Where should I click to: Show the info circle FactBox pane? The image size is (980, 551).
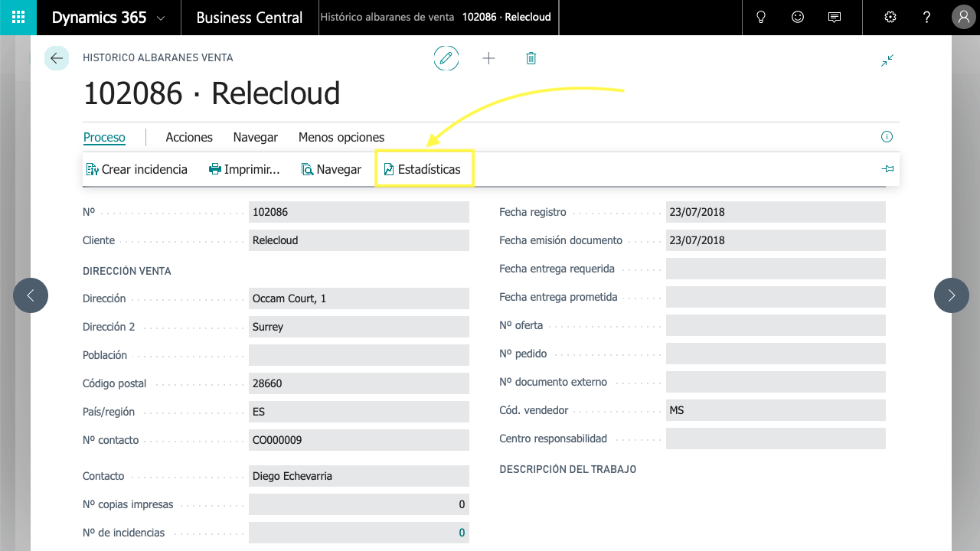[887, 137]
